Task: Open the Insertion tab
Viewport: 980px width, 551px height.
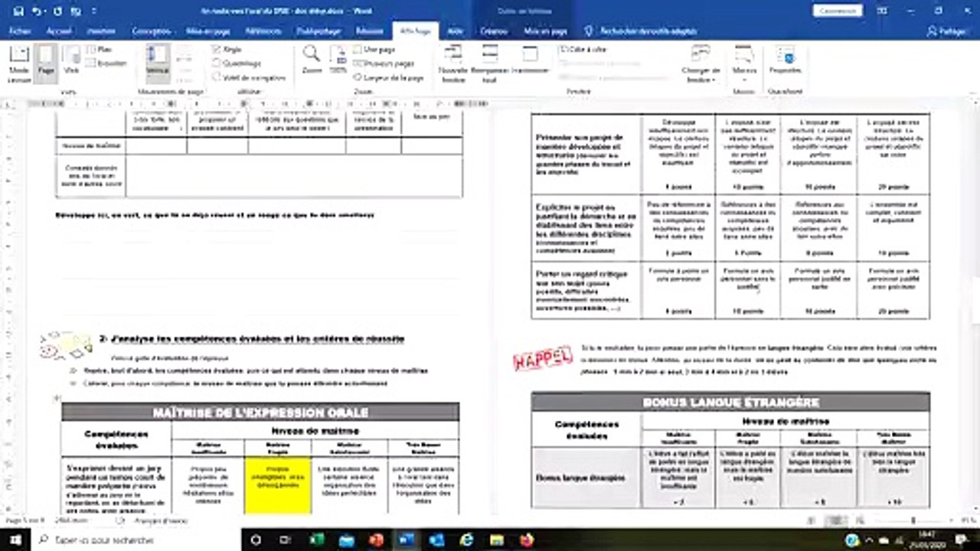Action: pos(101,31)
